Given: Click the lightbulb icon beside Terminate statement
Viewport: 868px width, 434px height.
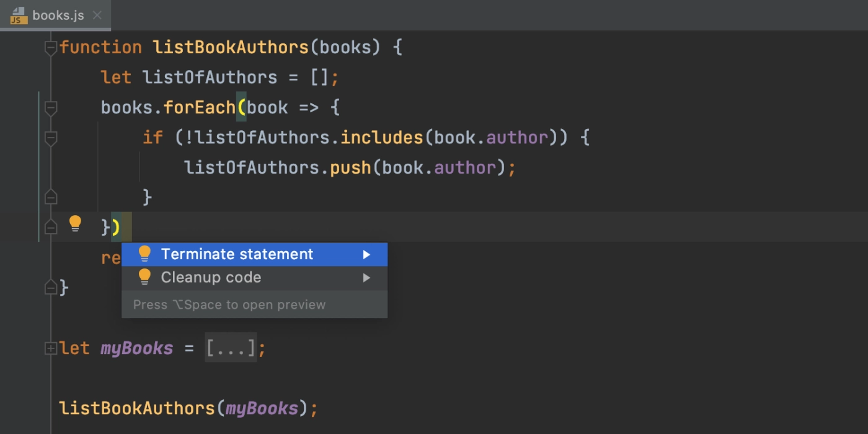Looking at the screenshot, I should 144,254.
